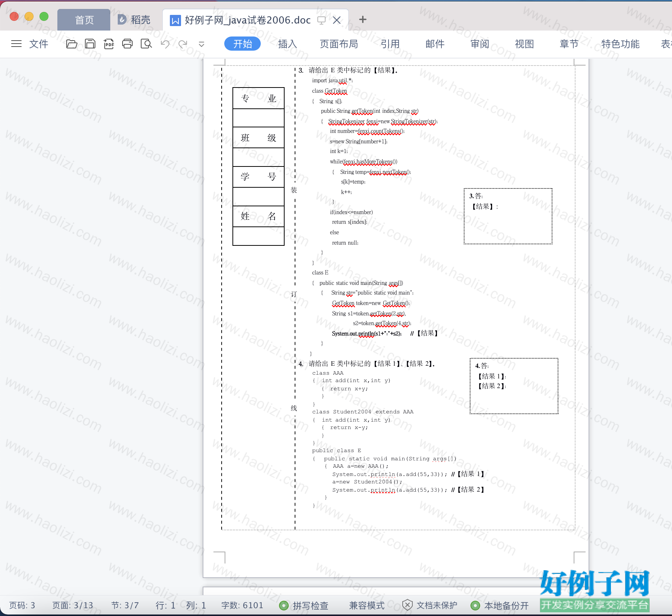Click the 【结果 1】 label in answer box 4

pos(492,376)
